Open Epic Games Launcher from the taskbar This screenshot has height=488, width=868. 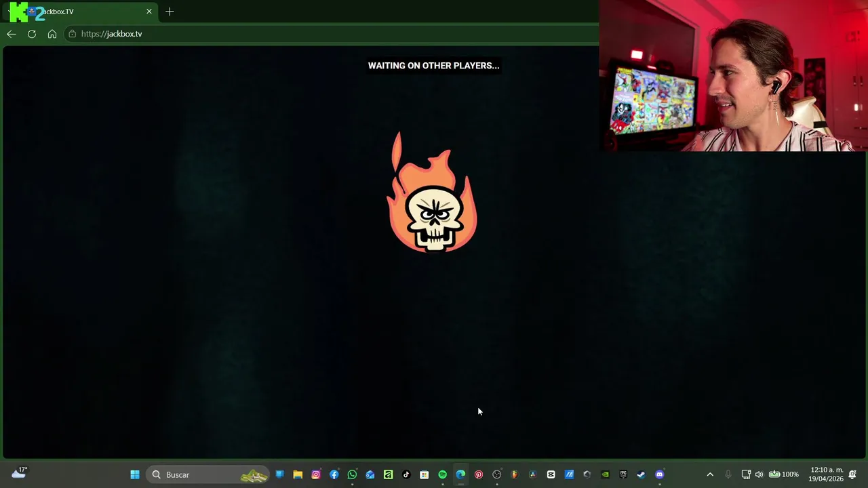623,474
